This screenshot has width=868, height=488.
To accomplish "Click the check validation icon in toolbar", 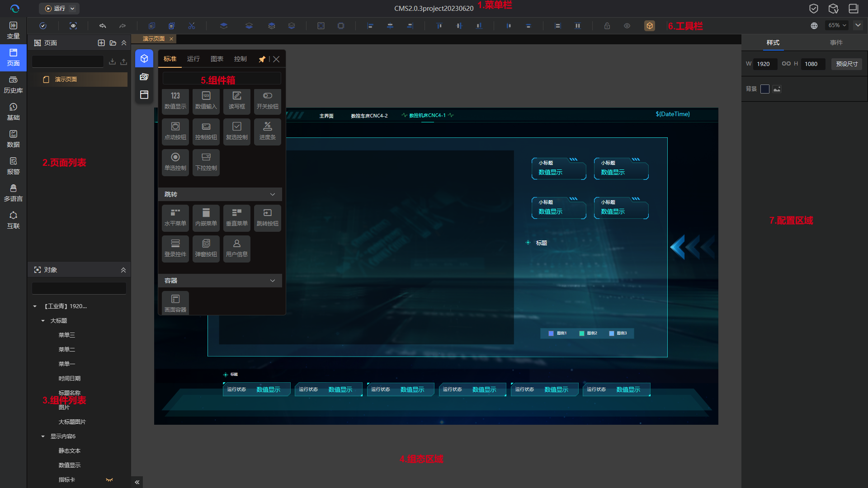I will click(x=43, y=26).
